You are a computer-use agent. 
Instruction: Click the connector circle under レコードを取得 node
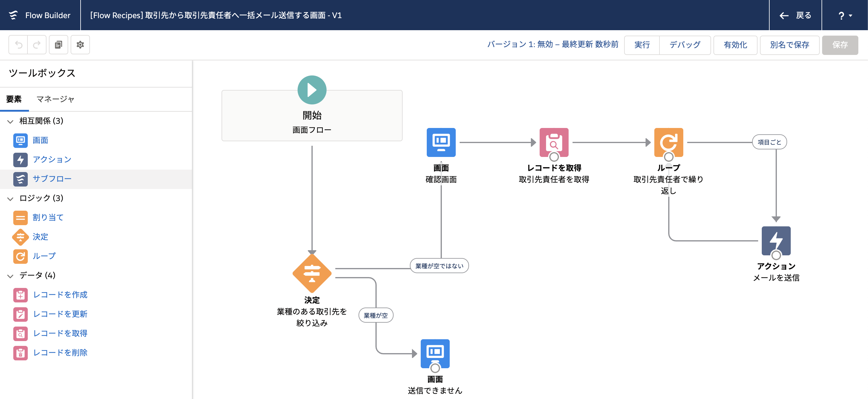point(554,157)
